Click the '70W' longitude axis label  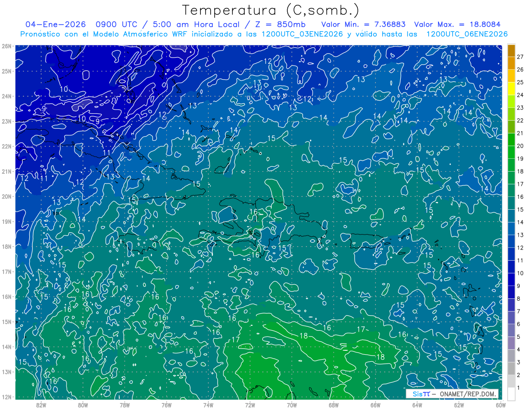click(292, 405)
